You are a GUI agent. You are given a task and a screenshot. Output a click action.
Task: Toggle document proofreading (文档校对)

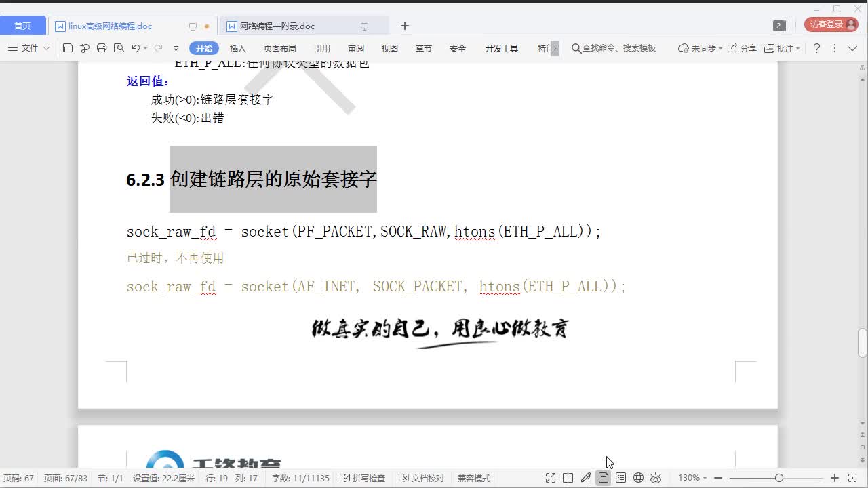click(x=421, y=478)
